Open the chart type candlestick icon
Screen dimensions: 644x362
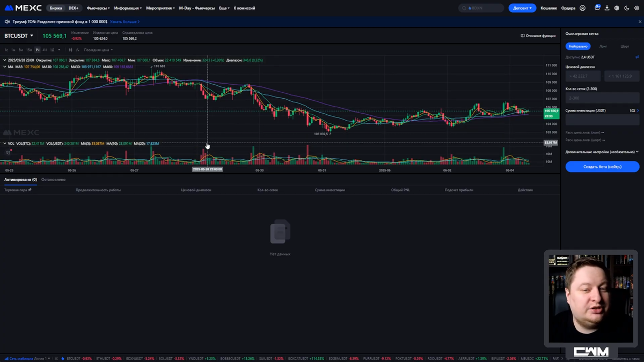(70, 50)
